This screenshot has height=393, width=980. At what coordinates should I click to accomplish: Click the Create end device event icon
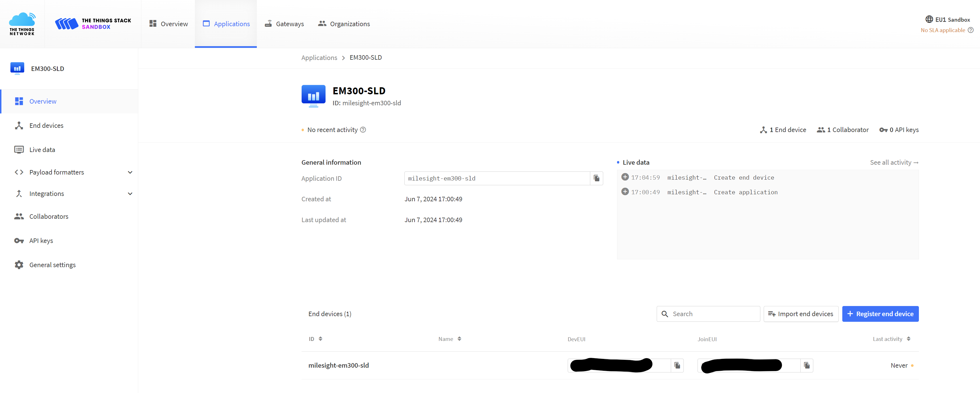tap(625, 177)
